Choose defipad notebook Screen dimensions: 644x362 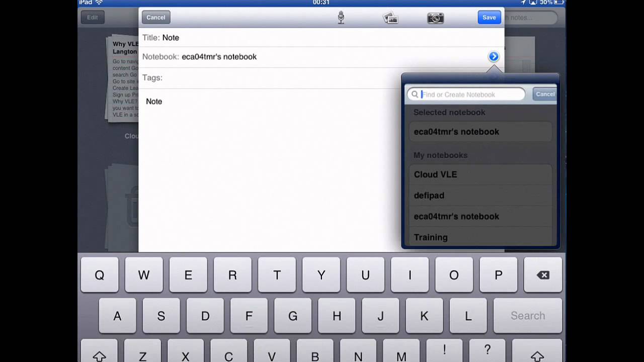480,196
